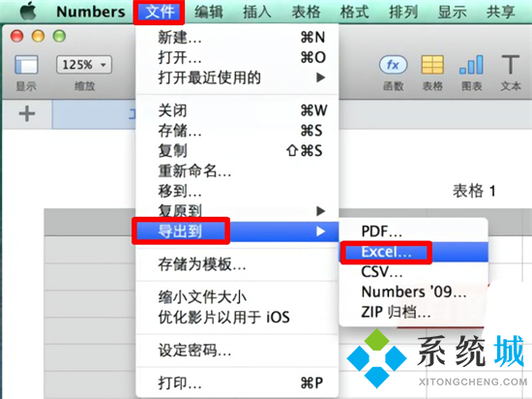532x399 pixels.
Task: Choose 缩小文件大小 menu item
Action: pyautogui.click(x=237, y=297)
